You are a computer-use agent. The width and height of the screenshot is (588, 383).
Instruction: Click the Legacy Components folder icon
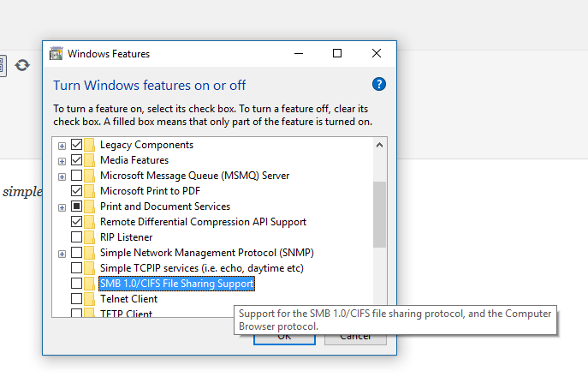[x=90, y=145]
